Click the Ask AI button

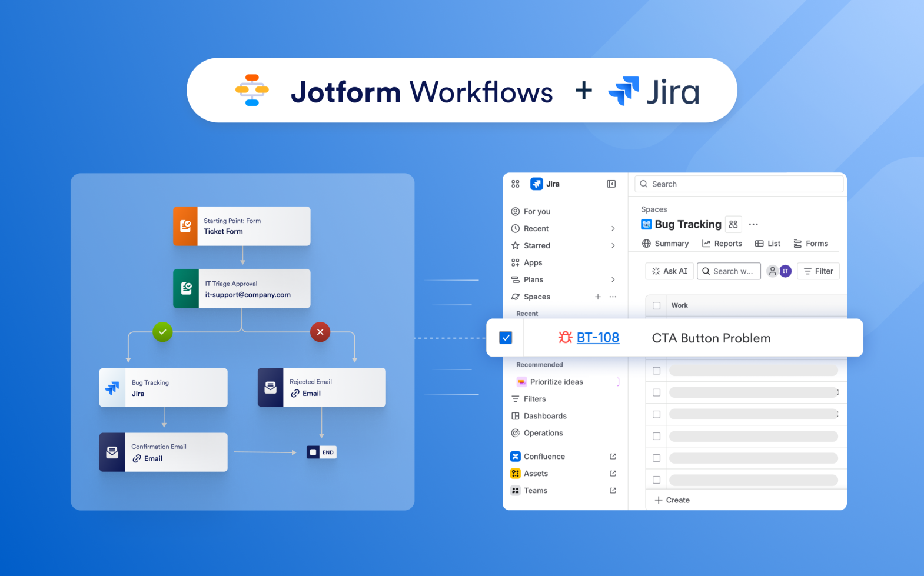pos(670,271)
